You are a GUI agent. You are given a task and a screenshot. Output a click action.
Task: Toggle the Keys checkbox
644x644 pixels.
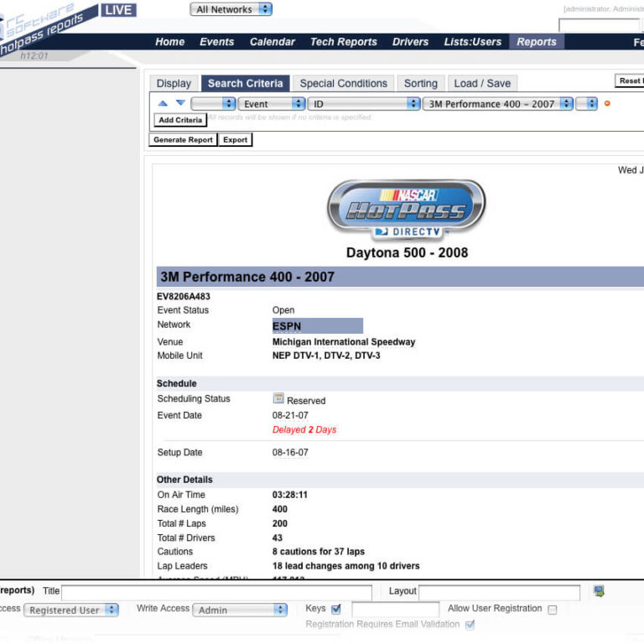coord(336,609)
